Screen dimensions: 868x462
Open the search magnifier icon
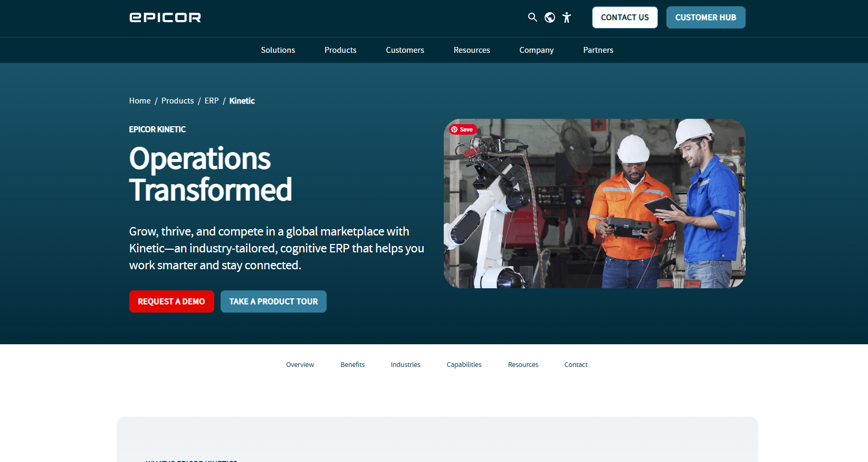[x=532, y=17]
